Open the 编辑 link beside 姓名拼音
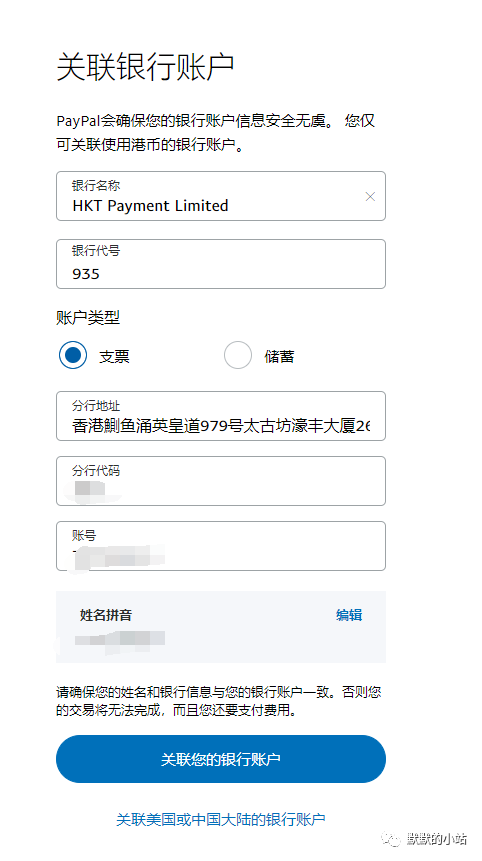The image size is (482, 861). coord(349,615)
